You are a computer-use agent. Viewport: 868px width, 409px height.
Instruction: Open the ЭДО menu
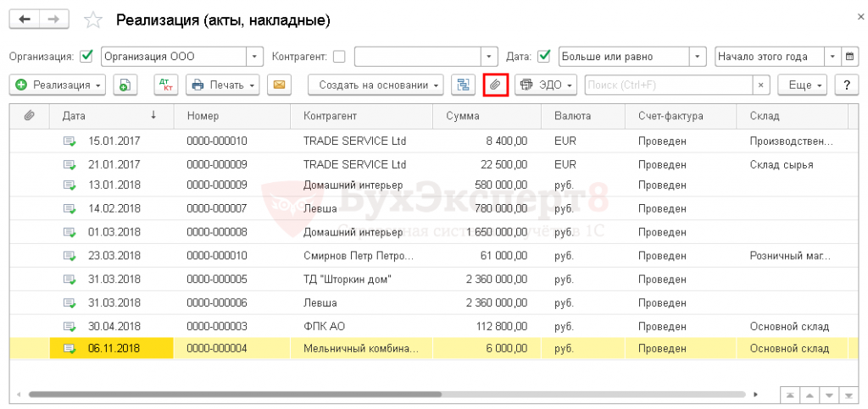[546, 85]
